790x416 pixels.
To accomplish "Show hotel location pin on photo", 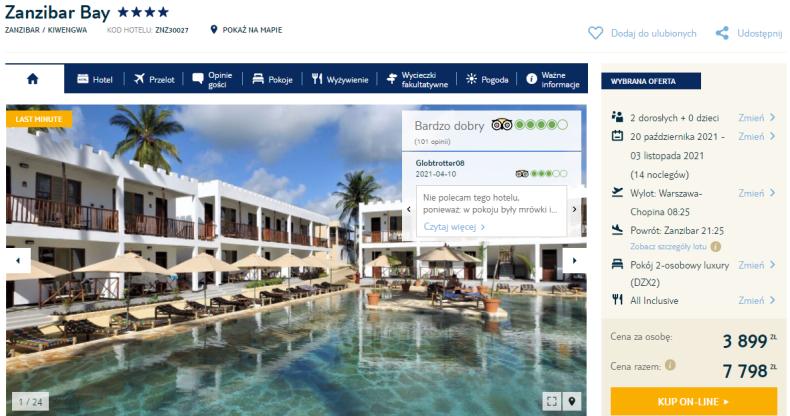I will click(x=572, y=401).
